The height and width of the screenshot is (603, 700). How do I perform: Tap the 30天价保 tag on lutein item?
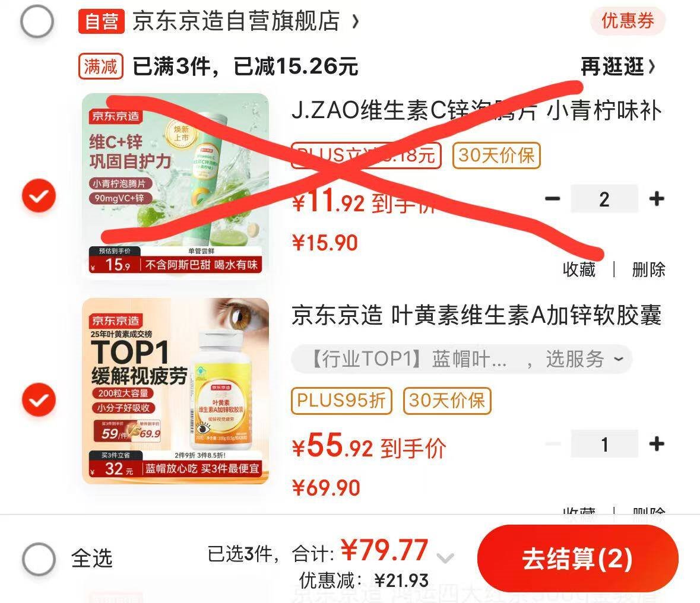pos(447,401)
